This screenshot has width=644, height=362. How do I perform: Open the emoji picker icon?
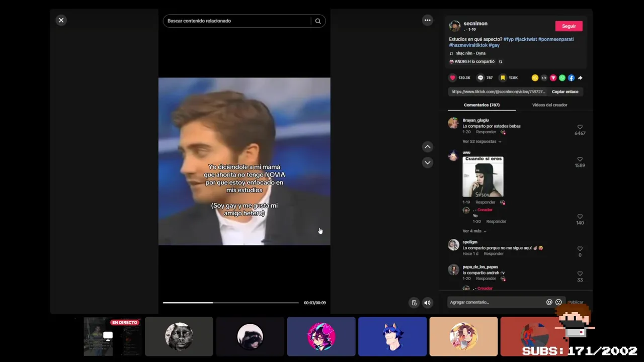[558, 302]
